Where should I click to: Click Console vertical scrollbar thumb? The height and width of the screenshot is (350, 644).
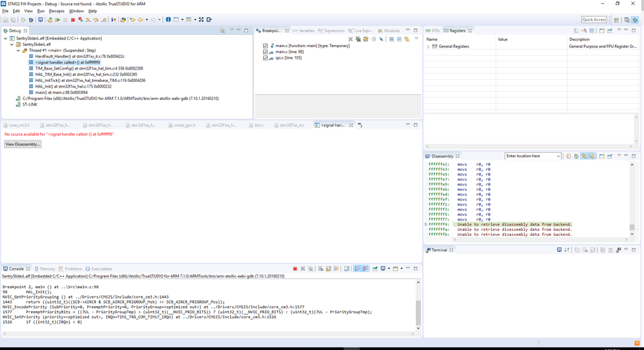(418, 312)
